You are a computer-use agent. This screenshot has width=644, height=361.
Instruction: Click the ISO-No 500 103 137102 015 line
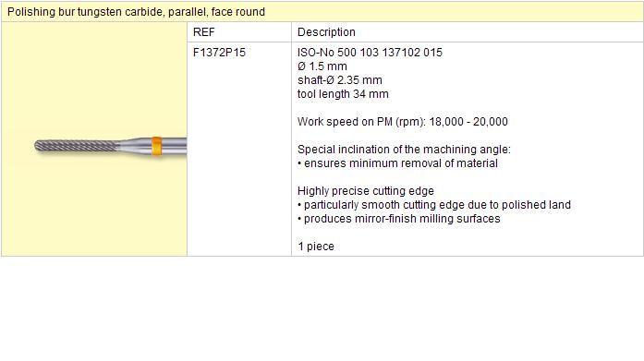[370, 53]
